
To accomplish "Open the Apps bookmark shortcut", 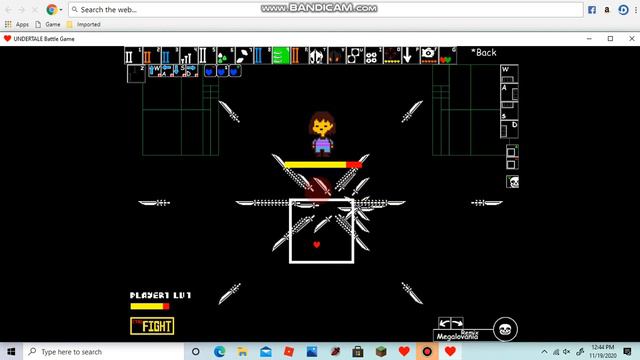I will pos(17,24).
